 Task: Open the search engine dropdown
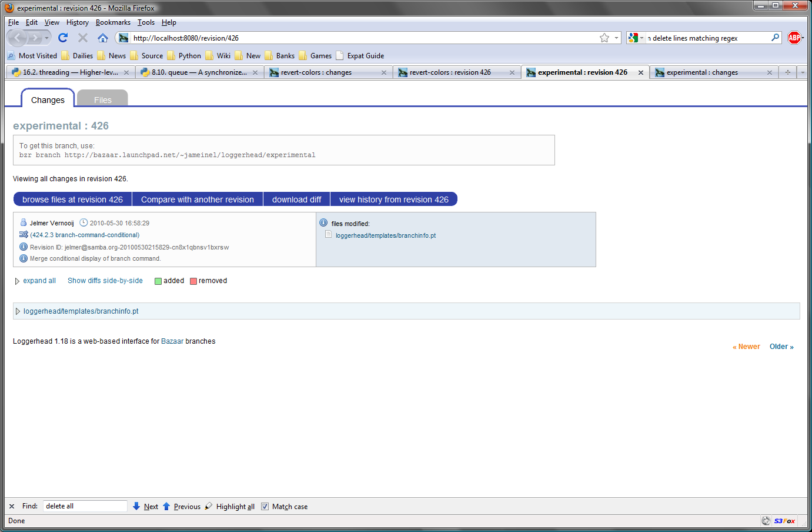click(636, 38)
